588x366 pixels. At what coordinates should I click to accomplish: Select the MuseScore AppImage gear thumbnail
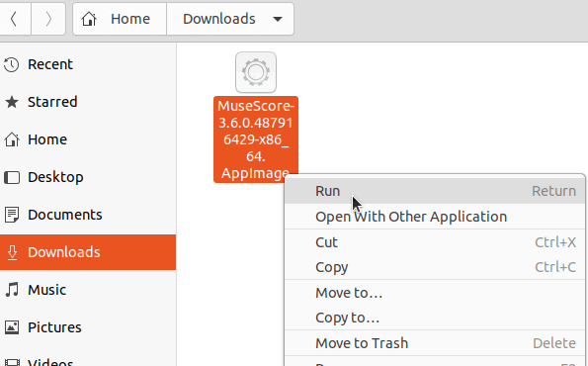[256, 72]
